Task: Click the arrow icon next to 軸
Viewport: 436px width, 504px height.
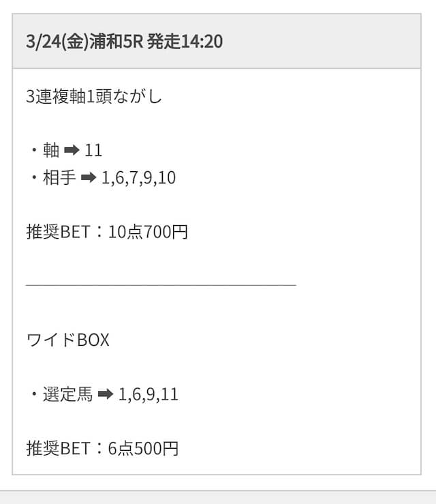Action: point(72,150)
